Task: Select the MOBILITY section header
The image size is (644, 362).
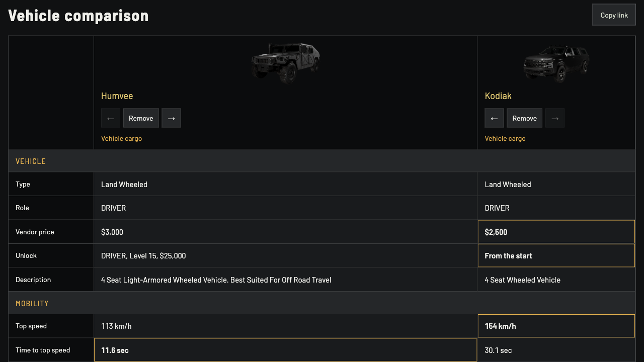Action: pos(322,303)
